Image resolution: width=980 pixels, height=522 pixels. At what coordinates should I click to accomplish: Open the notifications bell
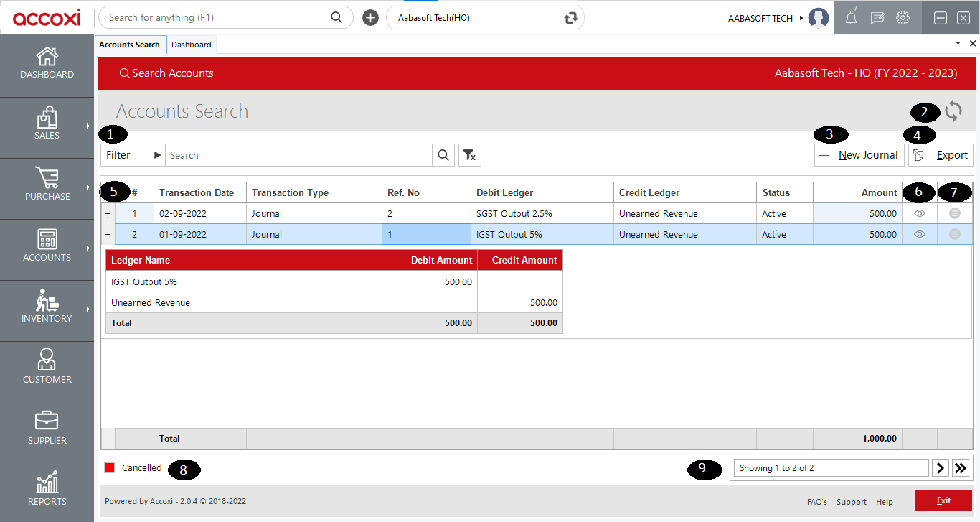coord(852,18)
